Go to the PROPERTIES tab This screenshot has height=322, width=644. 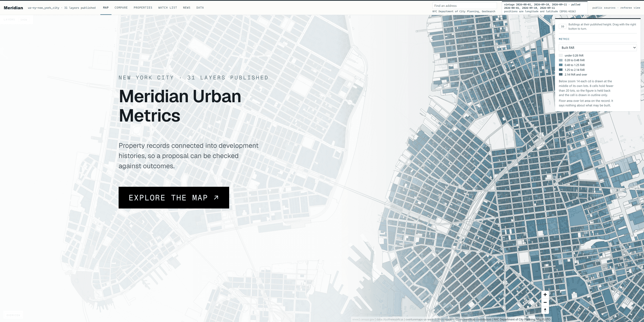143,8
